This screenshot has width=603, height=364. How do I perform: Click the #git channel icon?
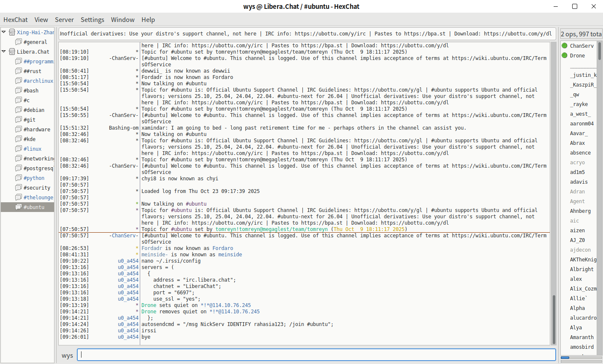click(19, 120)
